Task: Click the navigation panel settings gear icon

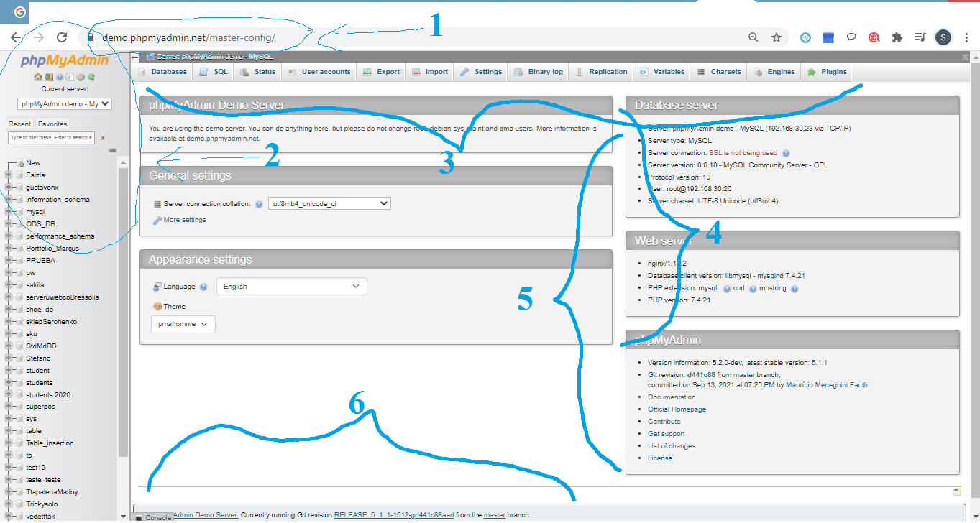Action: tap(81, 76)
